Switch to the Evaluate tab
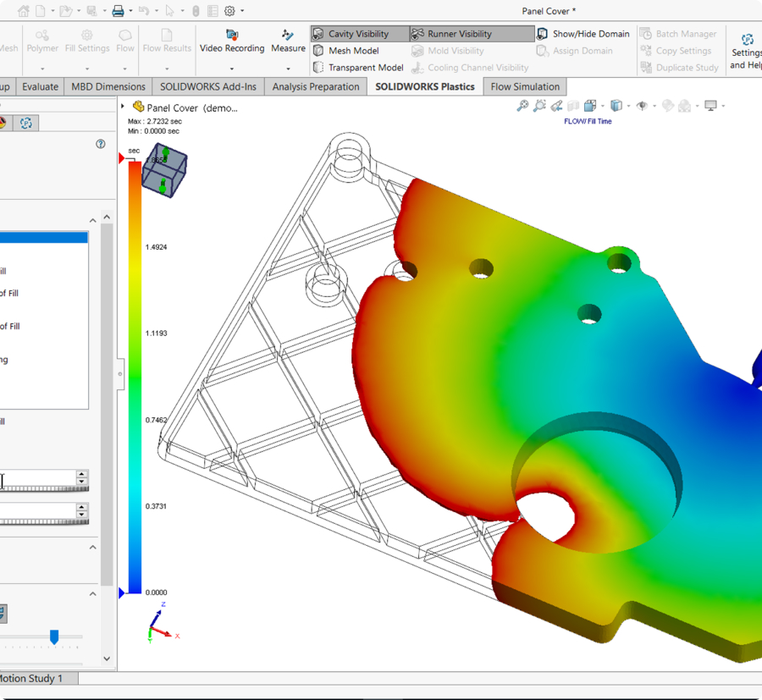 coord(41,86)
